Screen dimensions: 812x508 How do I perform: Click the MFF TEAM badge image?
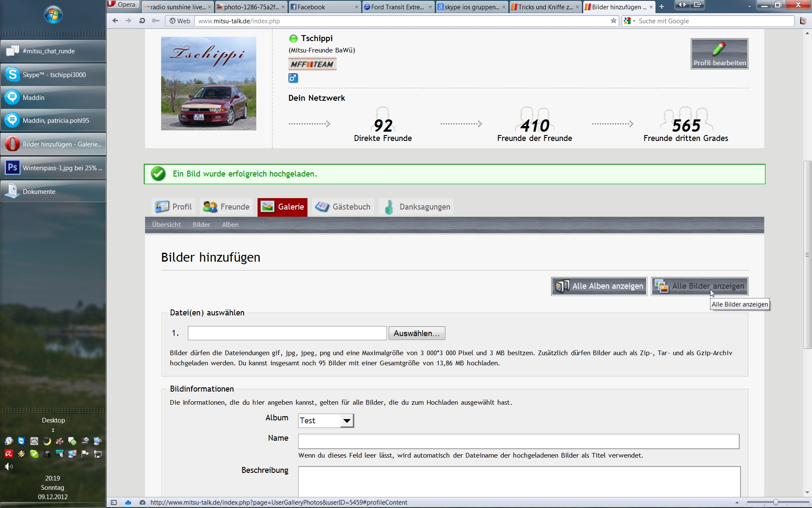(313, 64)
